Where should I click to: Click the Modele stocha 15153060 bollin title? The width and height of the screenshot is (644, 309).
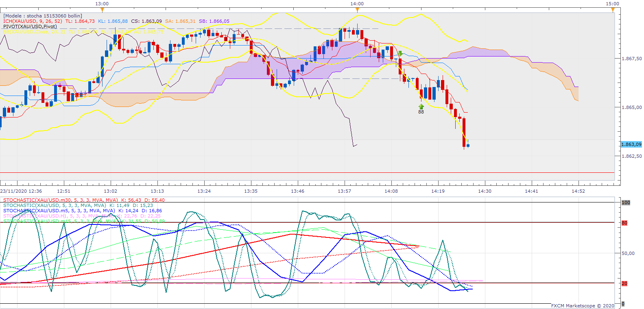(x=43, y=16)
